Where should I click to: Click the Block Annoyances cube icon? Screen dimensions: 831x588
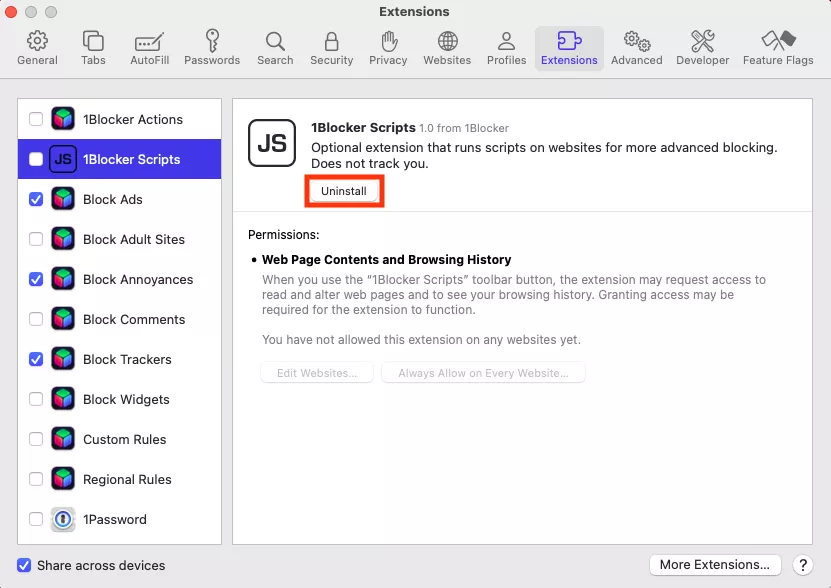[x=63, y=279]
